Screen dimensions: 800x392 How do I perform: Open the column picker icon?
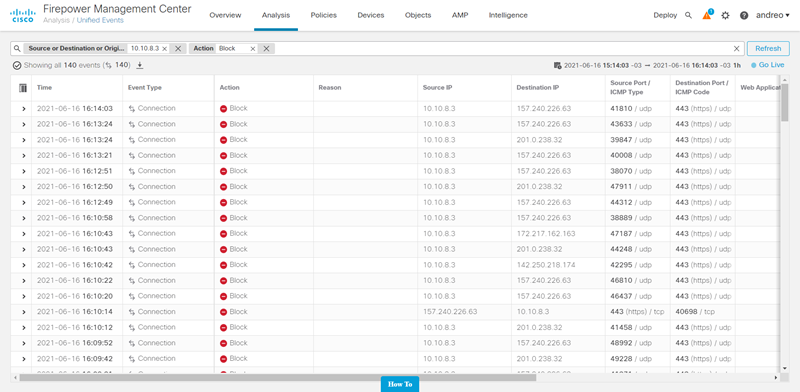(x=22, y=88)
